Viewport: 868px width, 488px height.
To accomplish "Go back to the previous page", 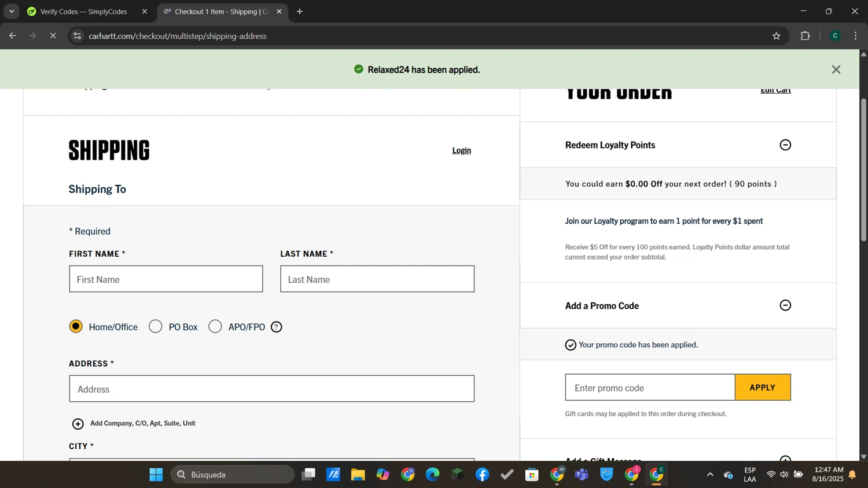I will [x=12, y=36].
